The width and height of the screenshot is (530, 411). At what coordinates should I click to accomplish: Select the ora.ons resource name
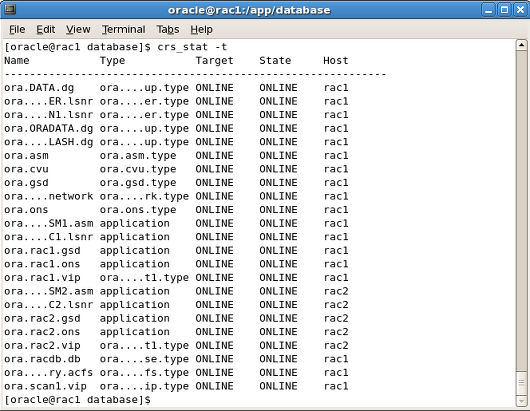pyautogui.click(x=26, y=210)
